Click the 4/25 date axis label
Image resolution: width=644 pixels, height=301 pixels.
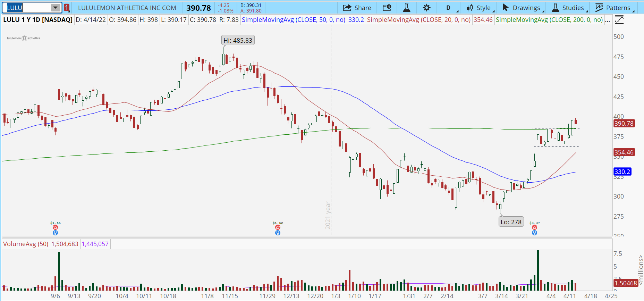(611, 296)
